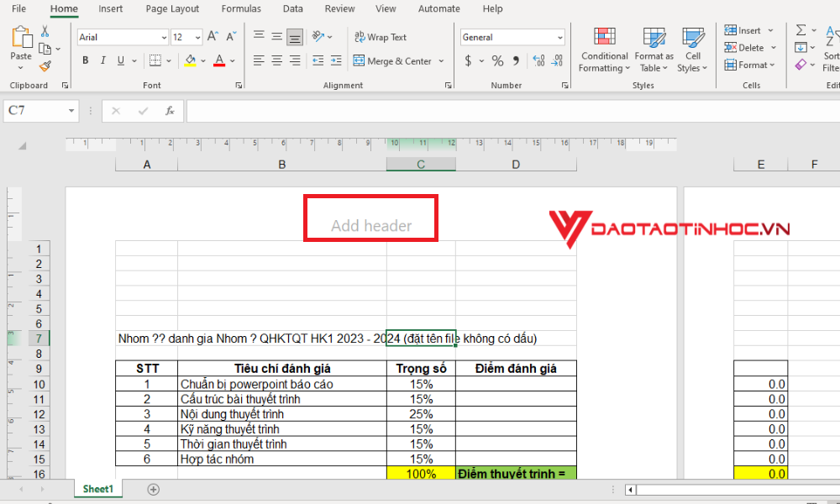Open underline style dropdown arrow
The height and width of the screenshot is (504, 840).
pos(134,60)
